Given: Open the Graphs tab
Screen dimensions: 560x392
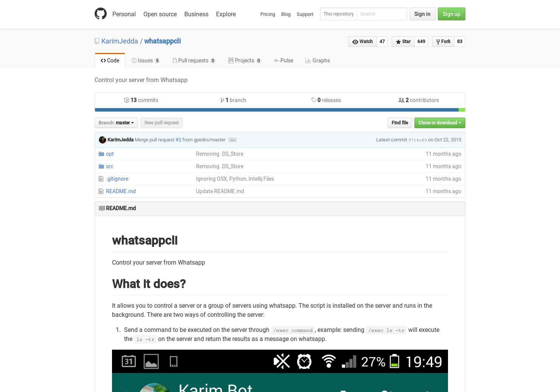Looking at the screenshot, I should (x=318, y=60).
